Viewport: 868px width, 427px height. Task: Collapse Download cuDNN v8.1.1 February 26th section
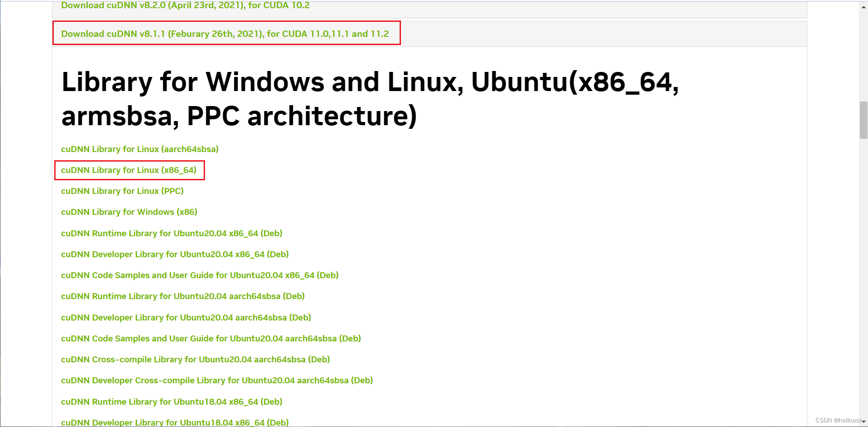[x=225, y=34]
